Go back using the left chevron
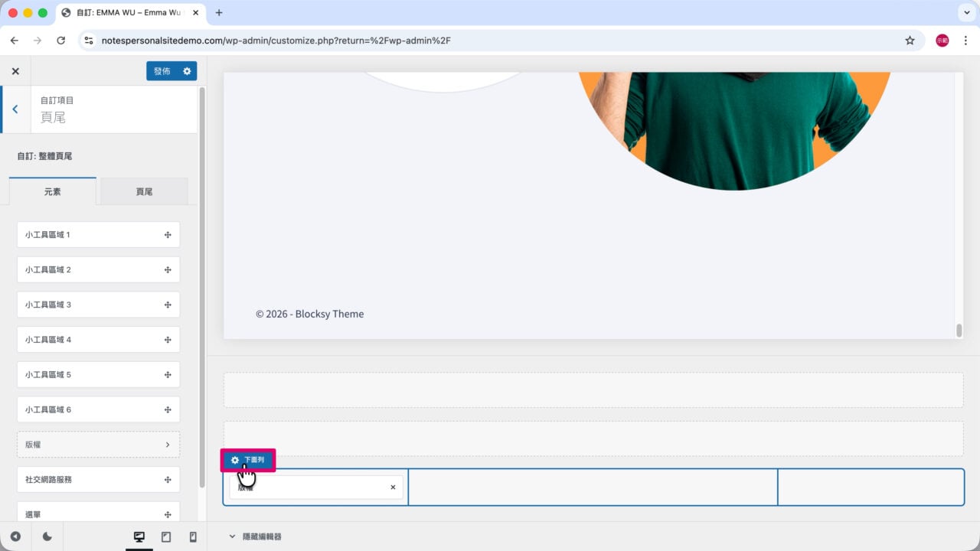The height and width of the screenshot is (551, 980). (x=15, y=109)
